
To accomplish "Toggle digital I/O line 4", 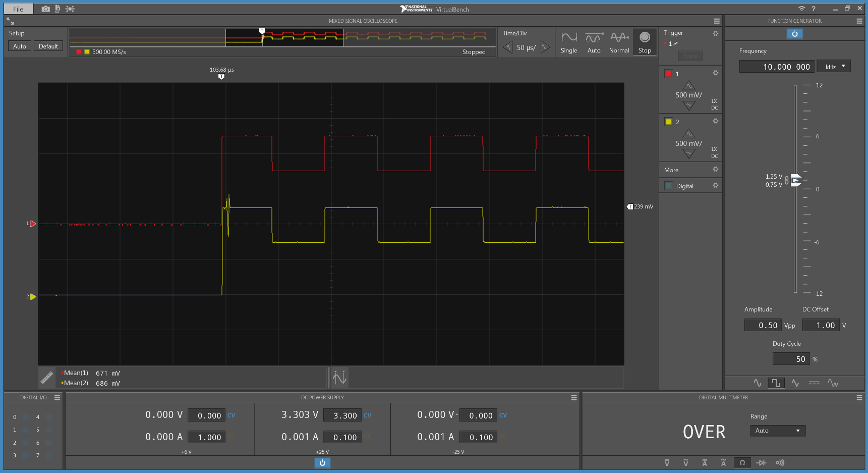I will (49, 417).
